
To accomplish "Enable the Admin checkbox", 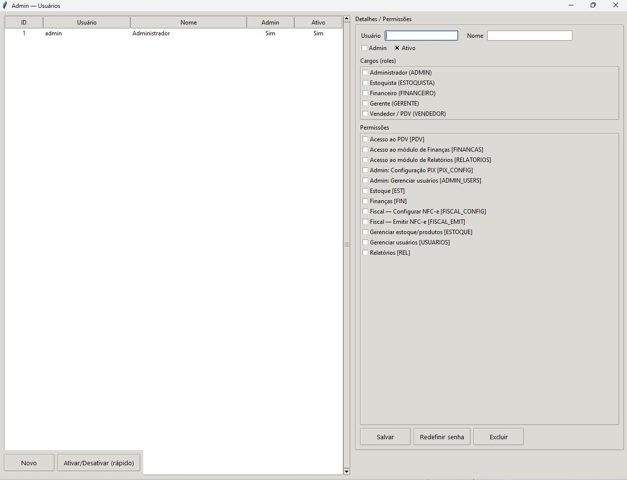I will point(365,48).
